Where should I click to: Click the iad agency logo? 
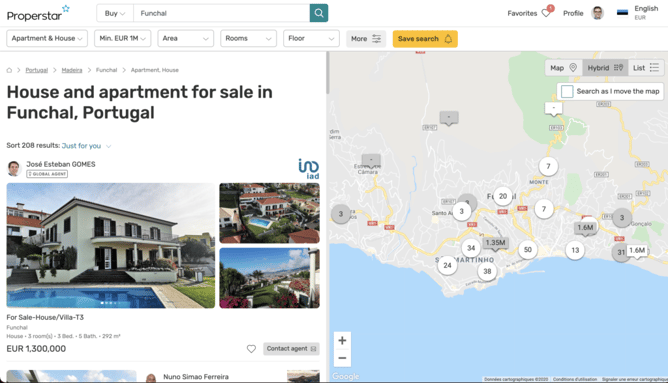coord(309,169)
